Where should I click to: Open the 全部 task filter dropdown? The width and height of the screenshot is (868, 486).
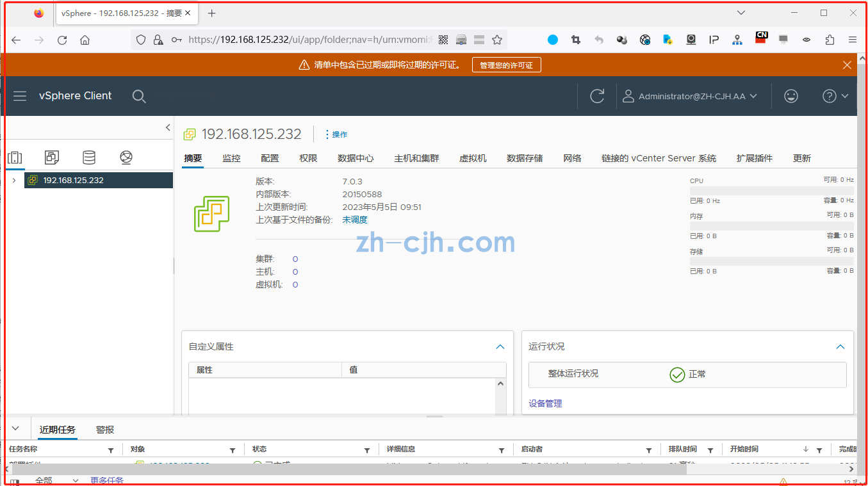(56, 480)
